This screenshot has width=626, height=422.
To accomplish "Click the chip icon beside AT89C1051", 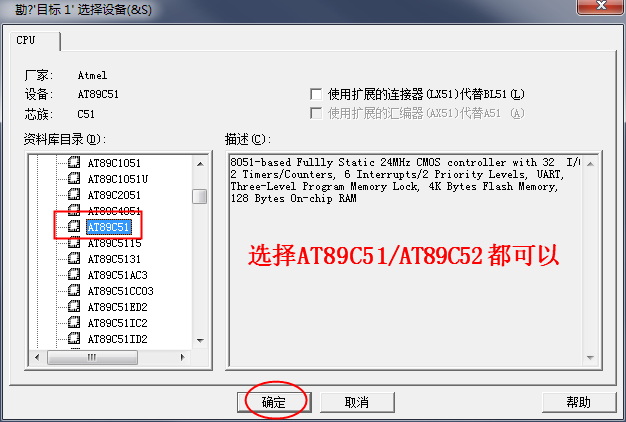I will 74,162.
